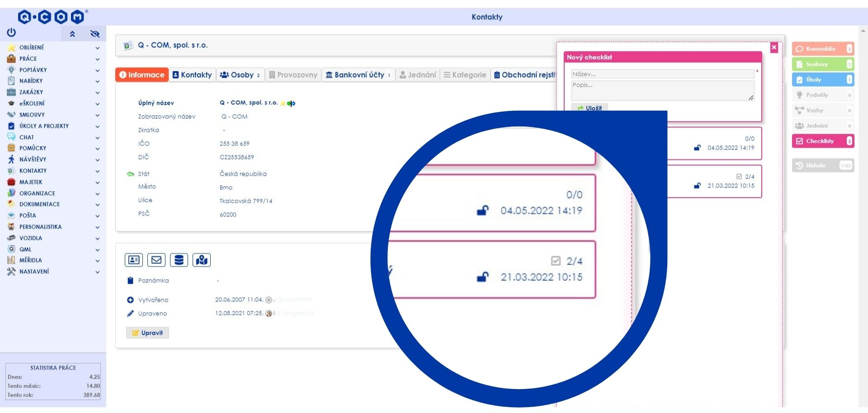
Task: Open the Jednání tab
Action: coord(418,75)
